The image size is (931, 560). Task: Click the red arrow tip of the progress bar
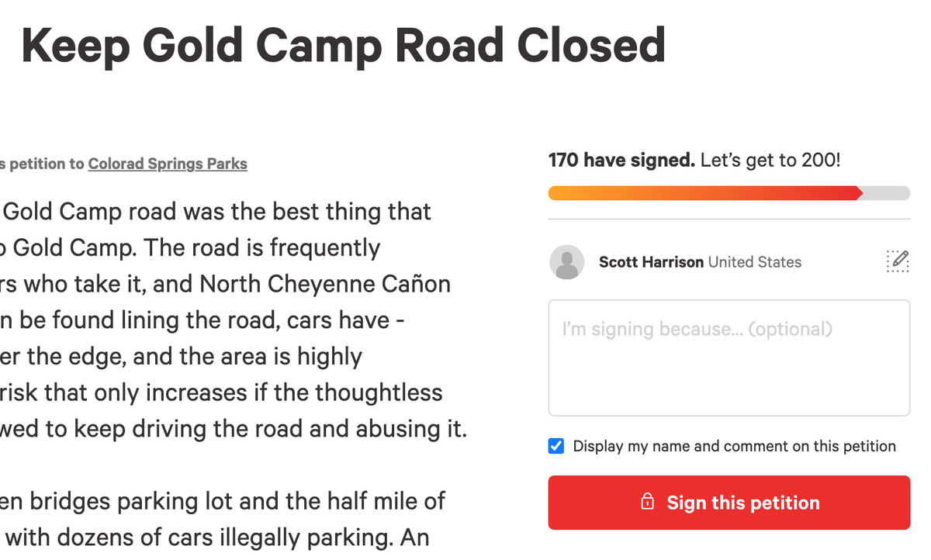coord(858,193)
